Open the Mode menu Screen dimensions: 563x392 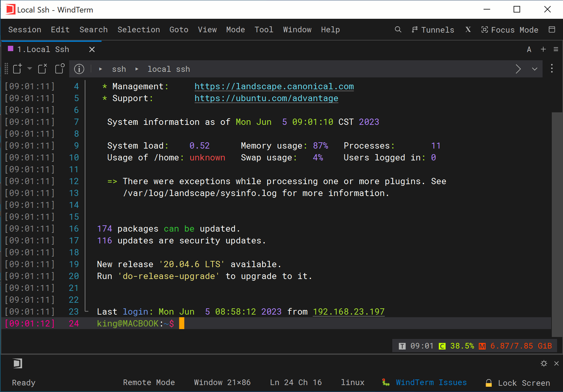[x=236, y=30]
